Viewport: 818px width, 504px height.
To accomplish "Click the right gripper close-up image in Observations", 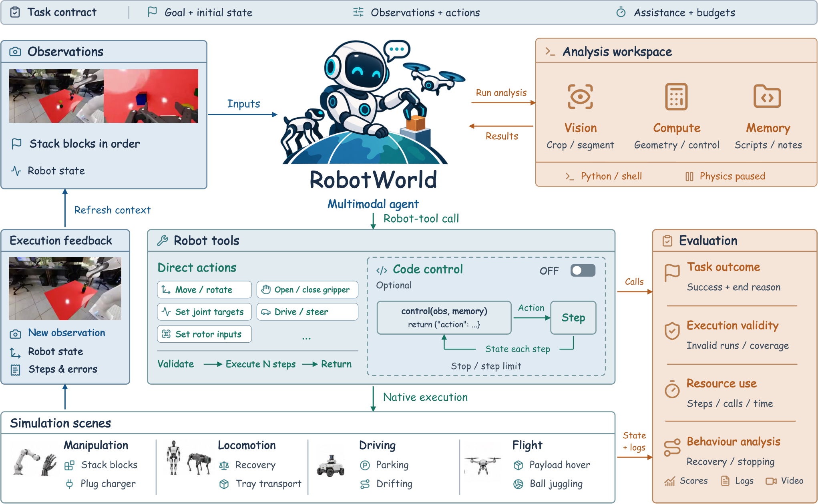I will 151,96.
